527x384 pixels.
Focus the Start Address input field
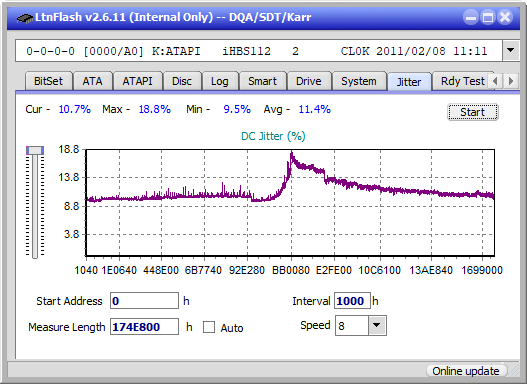[144, 301]
